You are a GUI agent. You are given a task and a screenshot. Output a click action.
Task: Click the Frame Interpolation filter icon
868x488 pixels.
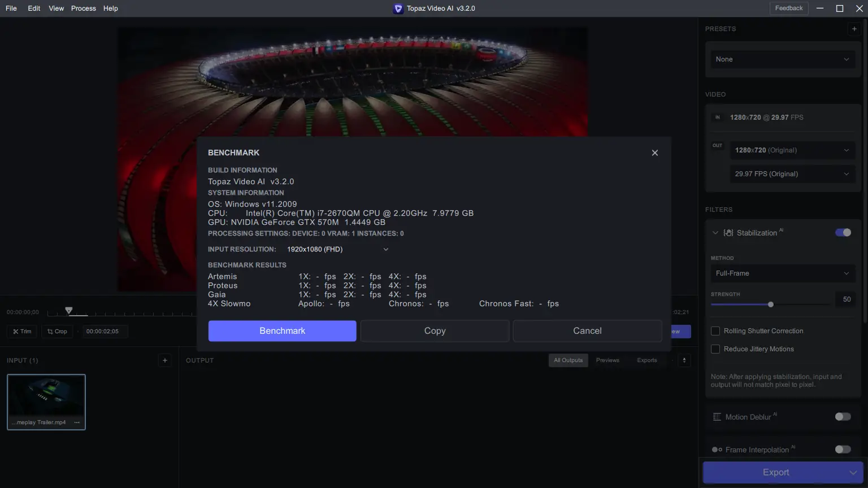(x=717, y=450)
